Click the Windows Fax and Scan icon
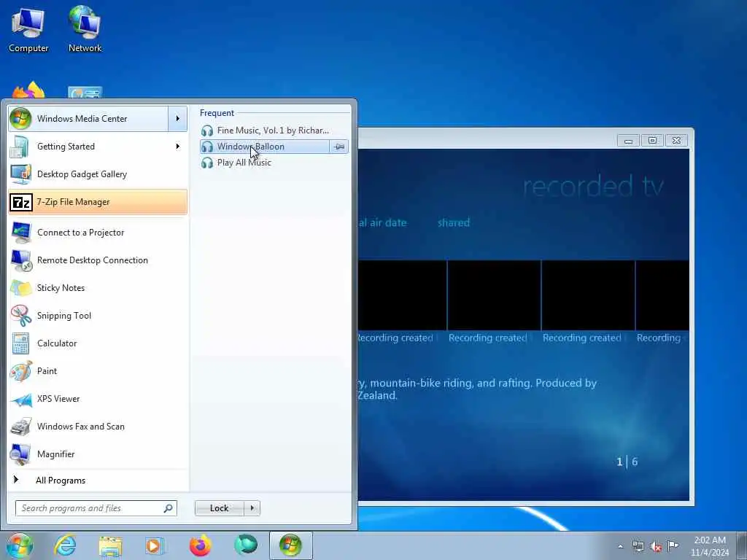Screen dimensions: 747x560 pos(20,427)
